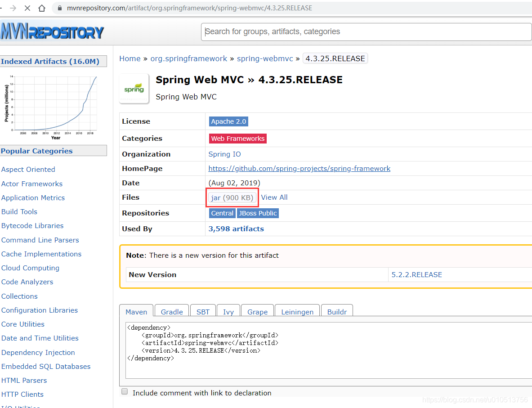Stop page loading with X button
532x408 pixels.
27,8
